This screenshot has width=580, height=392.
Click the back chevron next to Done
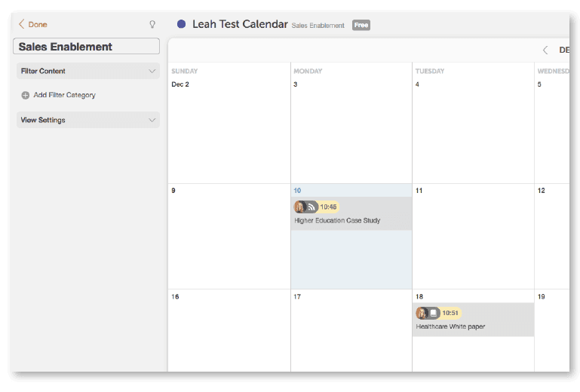tap(21, 24)
